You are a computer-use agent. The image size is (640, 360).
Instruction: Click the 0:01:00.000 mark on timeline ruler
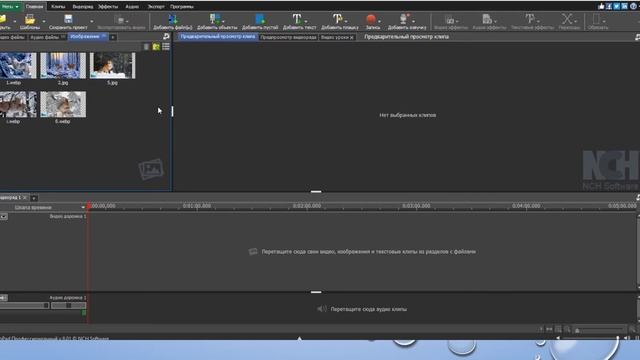197,206
